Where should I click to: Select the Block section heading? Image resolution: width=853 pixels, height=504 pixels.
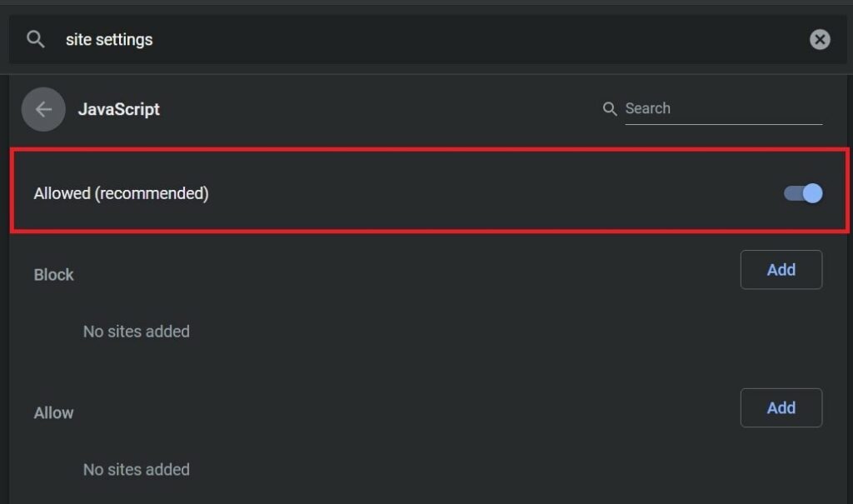pyautogui.click(x=54, y=275)
